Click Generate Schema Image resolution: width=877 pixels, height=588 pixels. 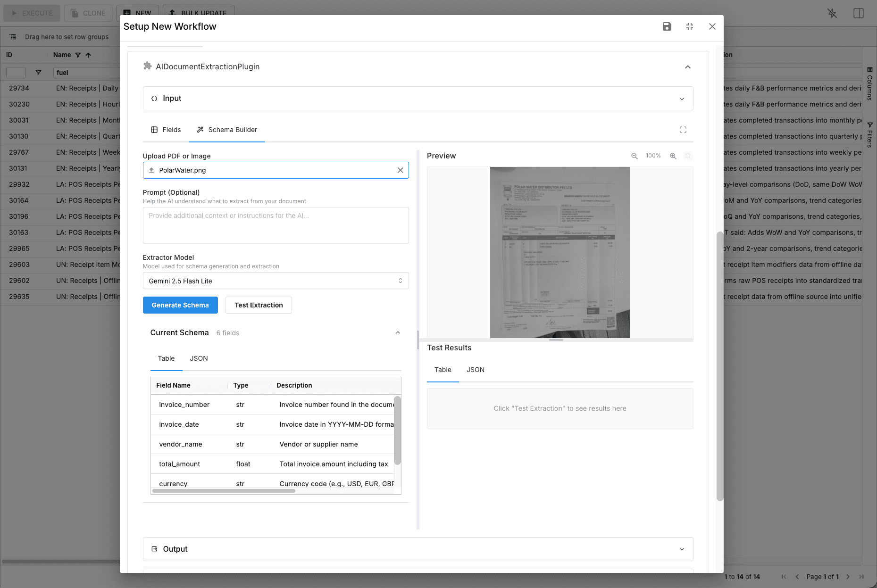(180, 305)
